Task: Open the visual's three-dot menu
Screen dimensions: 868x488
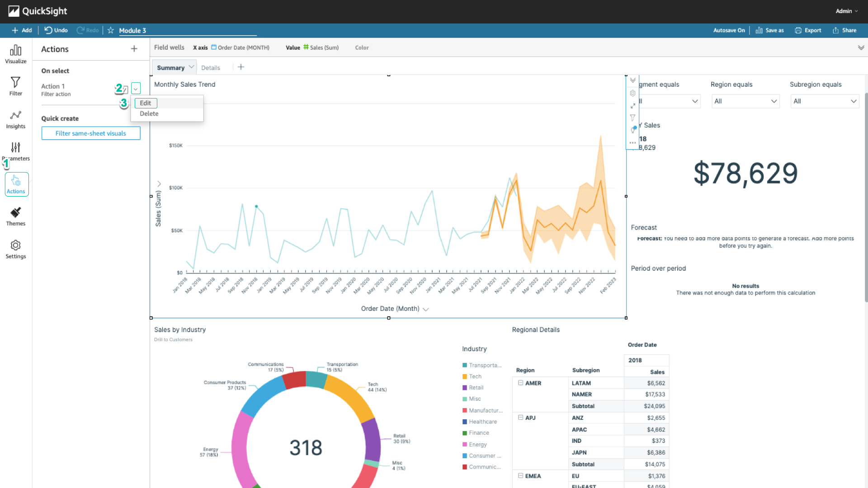Action: [633, 143]
